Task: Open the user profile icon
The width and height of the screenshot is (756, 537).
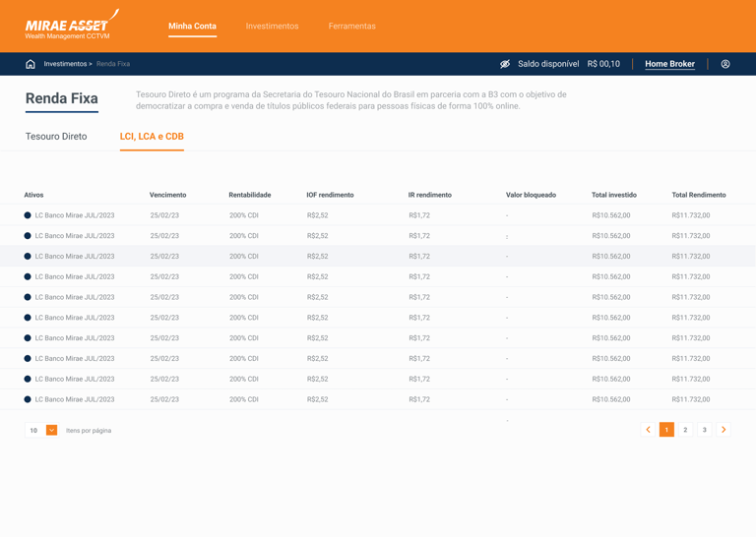Action: (x=725, y=64)
